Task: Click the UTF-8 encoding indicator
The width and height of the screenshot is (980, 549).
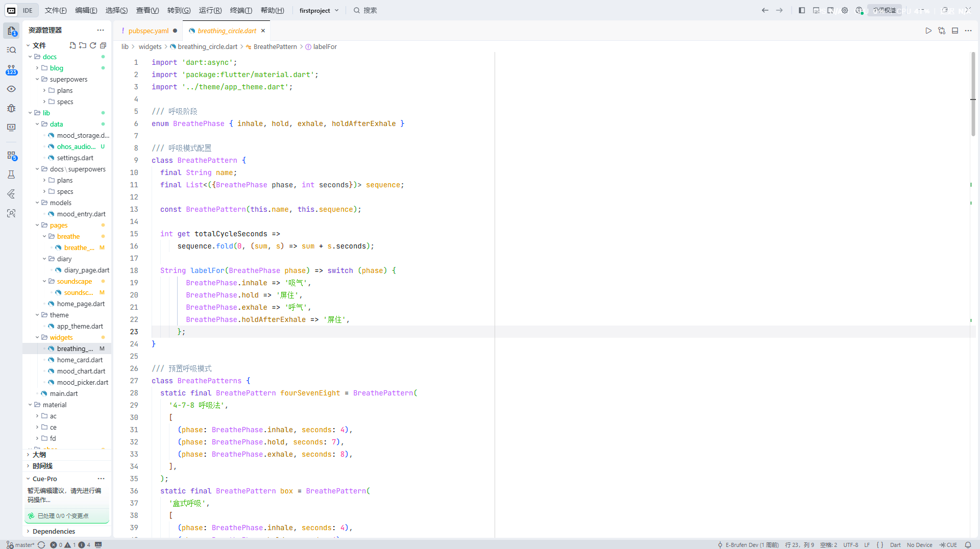Action: pyautogui.click(x=850, y=545)
